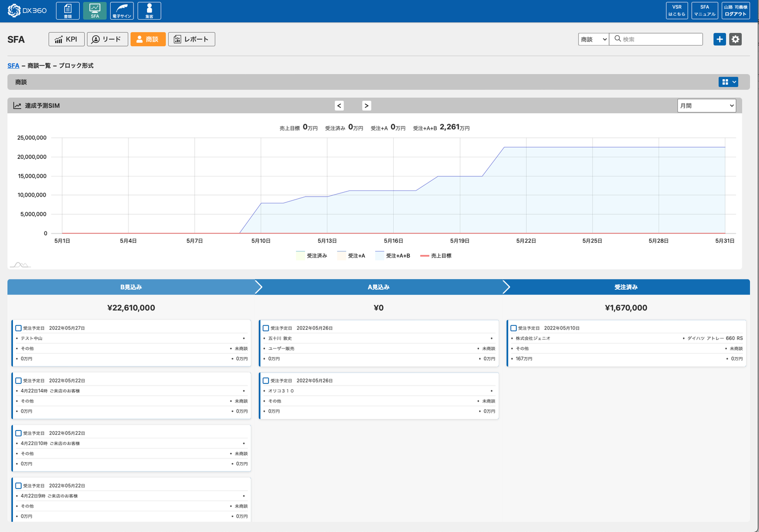The width and height of the screenshot is (759, 532).
Task: Switch to the KPI tab
Action: [x=66, y=39]
